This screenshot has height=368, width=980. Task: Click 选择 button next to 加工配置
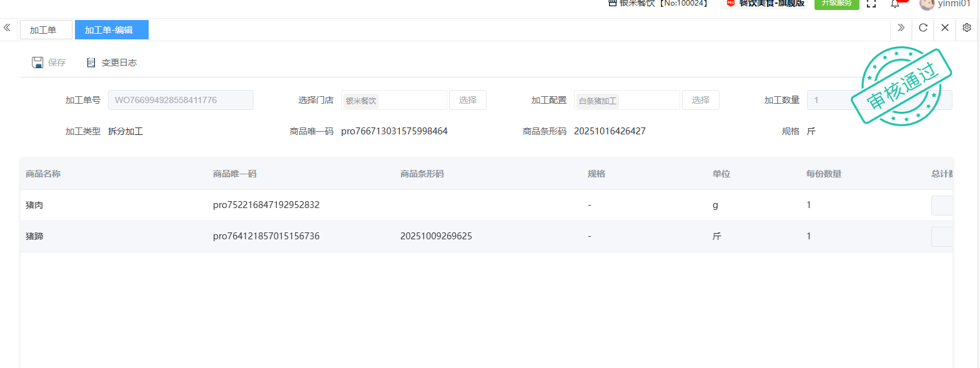pyautogui.click(x=700, y=100)
